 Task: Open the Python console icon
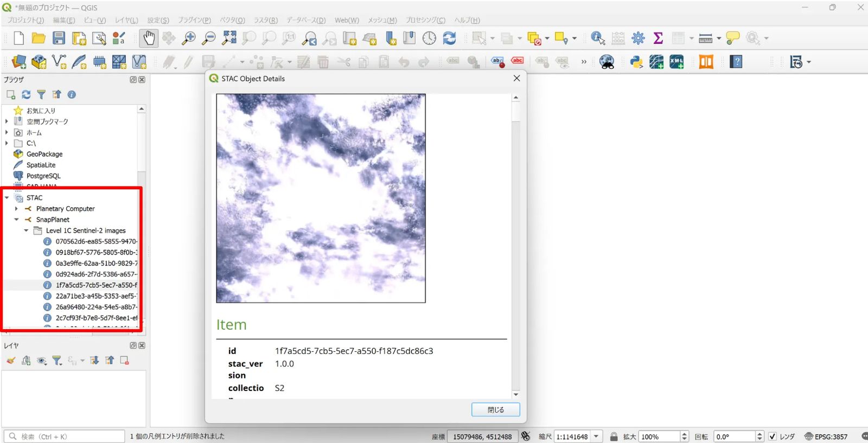click(x=636, y=62)
